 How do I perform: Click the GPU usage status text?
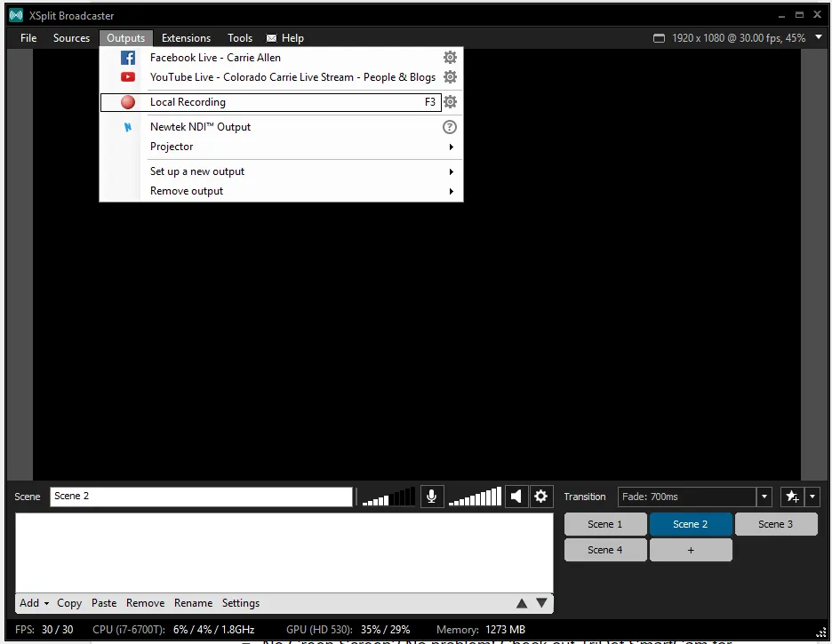348,630
